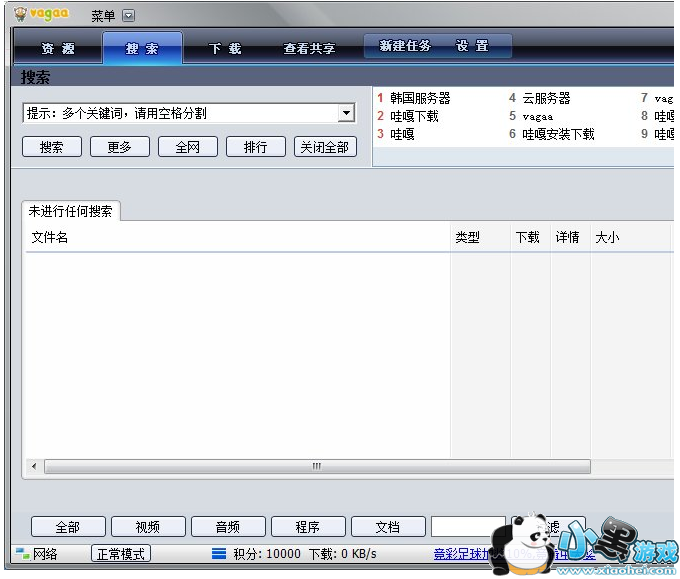Click 关闭全部 to close all searches
The image size is (680, 579).
coord(325,147)
